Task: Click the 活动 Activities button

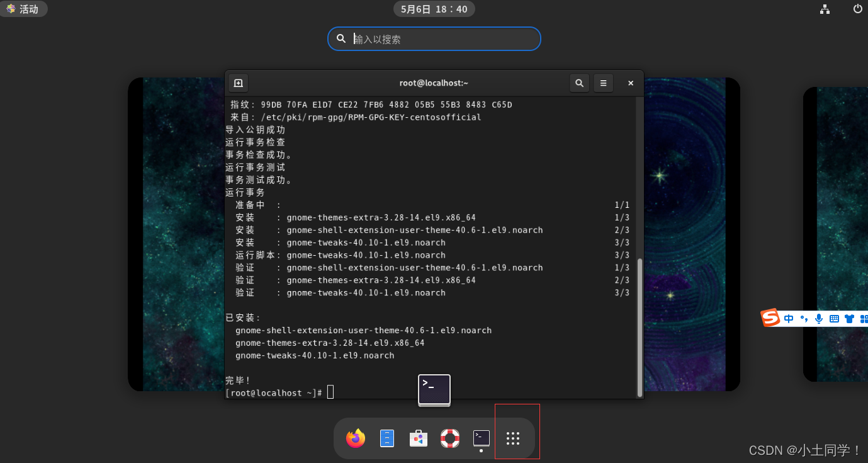Action: coord(23,9)
